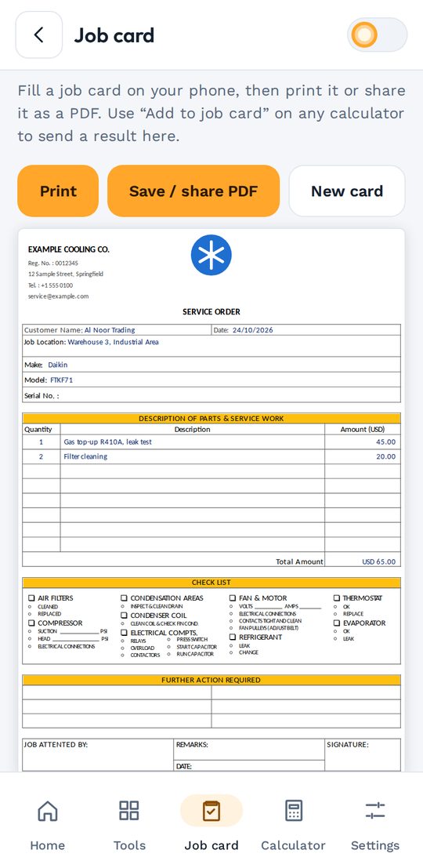
Task: Select REPLACED under Air Filters
Action: (45, 614)
